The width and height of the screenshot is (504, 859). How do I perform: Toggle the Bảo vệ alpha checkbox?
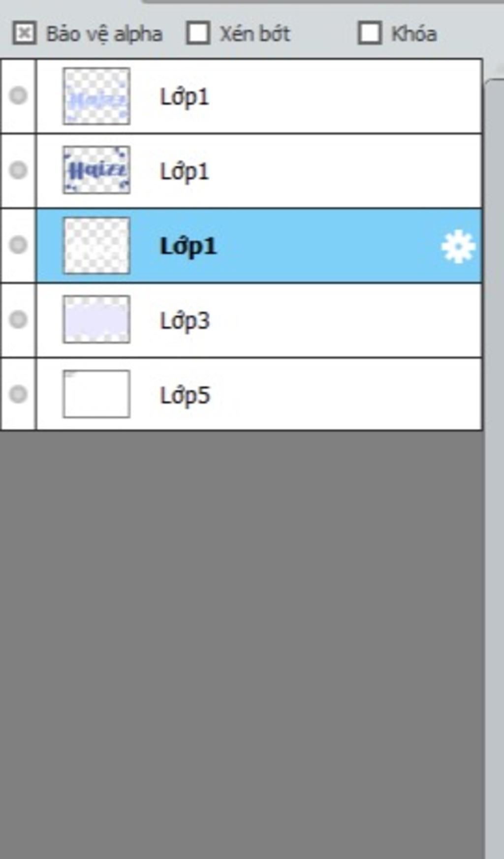click(24, 33)
